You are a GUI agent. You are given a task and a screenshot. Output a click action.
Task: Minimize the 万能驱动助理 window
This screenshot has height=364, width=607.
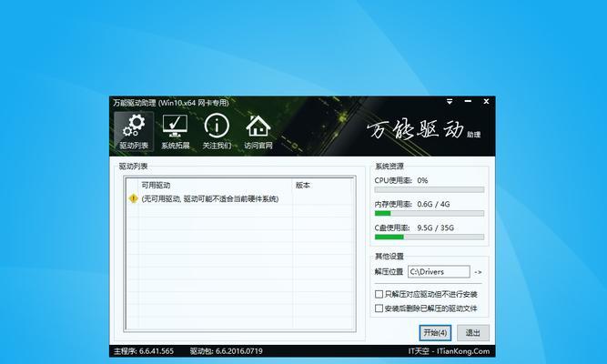(x=468, y=101)
